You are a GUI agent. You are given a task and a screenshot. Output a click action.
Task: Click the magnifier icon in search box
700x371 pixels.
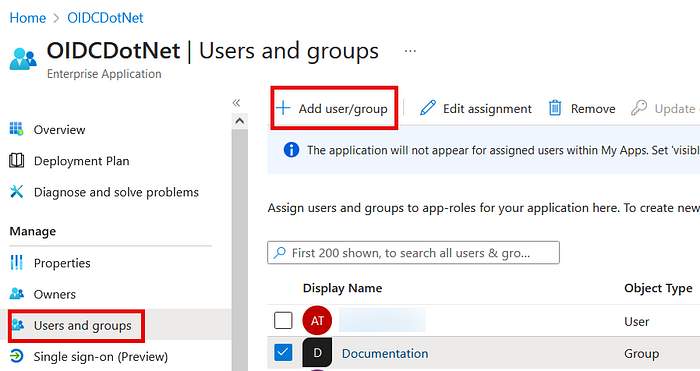click(279, 253)
